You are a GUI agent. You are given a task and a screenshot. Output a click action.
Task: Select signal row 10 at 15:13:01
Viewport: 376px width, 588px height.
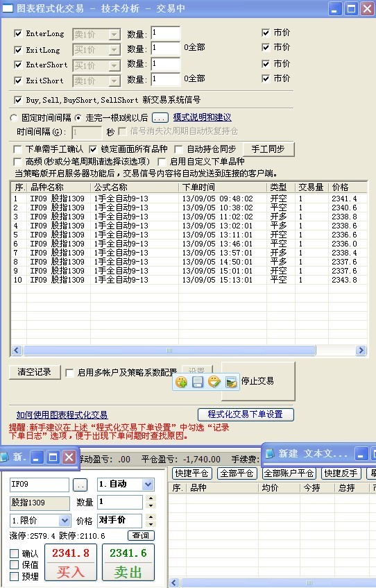(189, 280)
